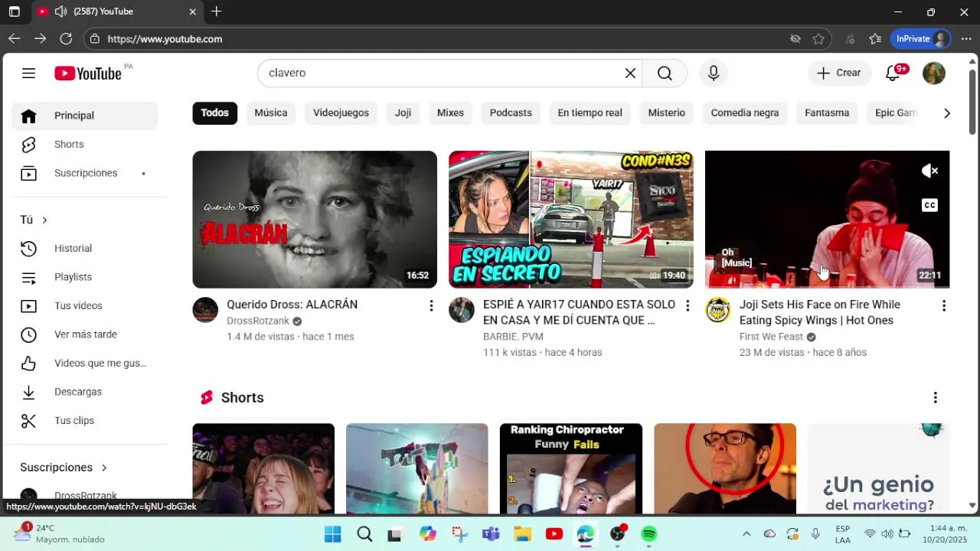Open options menu for Joji Hot Ones video

(943, 306)
